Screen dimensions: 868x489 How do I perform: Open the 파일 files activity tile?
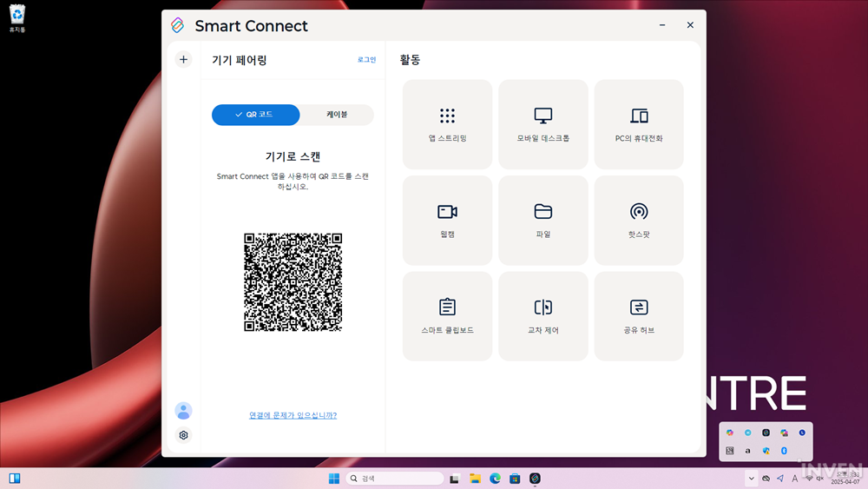tap(543, 220)
